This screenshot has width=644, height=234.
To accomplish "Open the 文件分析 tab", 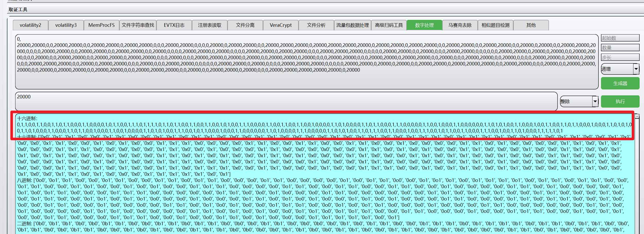I will pos(316,25).
